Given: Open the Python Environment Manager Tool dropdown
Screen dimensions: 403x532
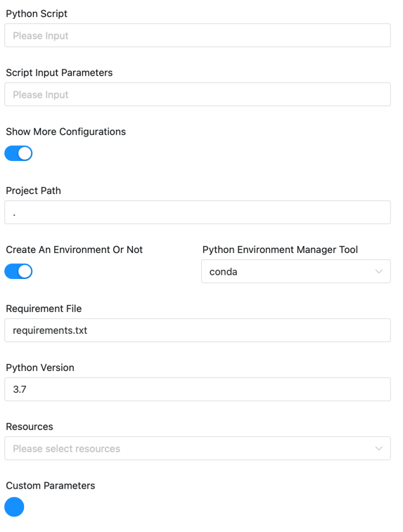Looking at the screenshot, I should coord(295,271).
